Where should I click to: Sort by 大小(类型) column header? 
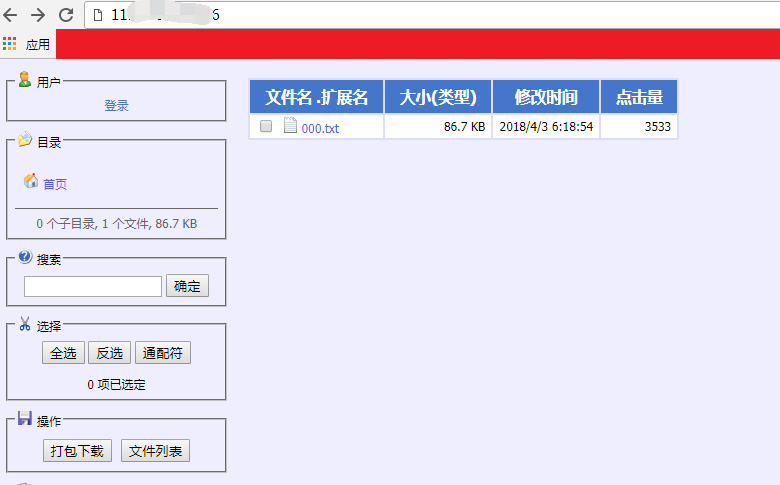tap(438, 97)
